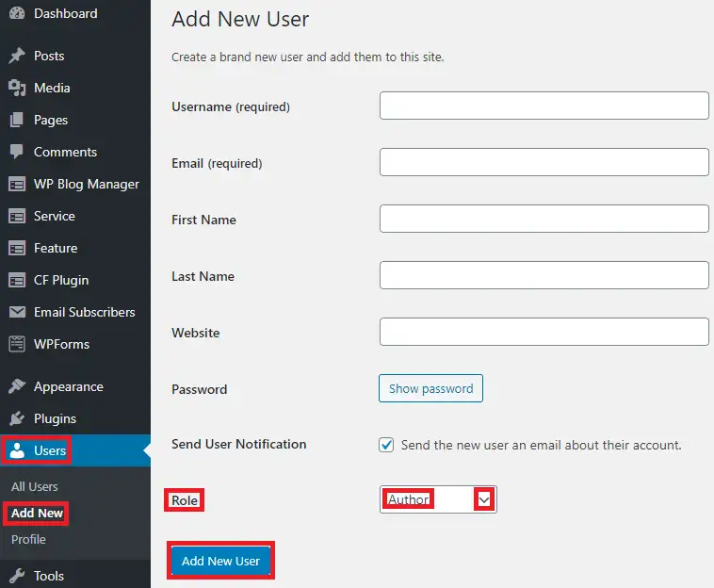Click the Users person icon
Screen dimensions: 714x588
[x=17, y=450]
